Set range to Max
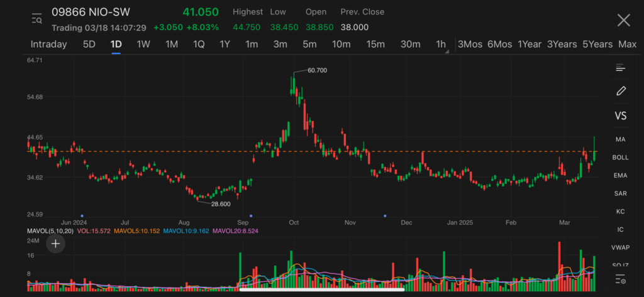Screen dimensions: 644x297 point(627,45)
